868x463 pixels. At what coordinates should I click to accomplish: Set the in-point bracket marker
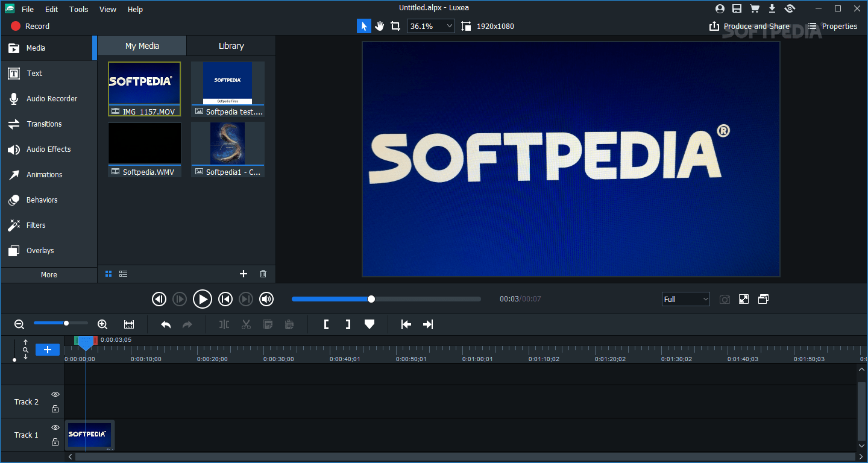pyautogui.click(x=326, y=324)
